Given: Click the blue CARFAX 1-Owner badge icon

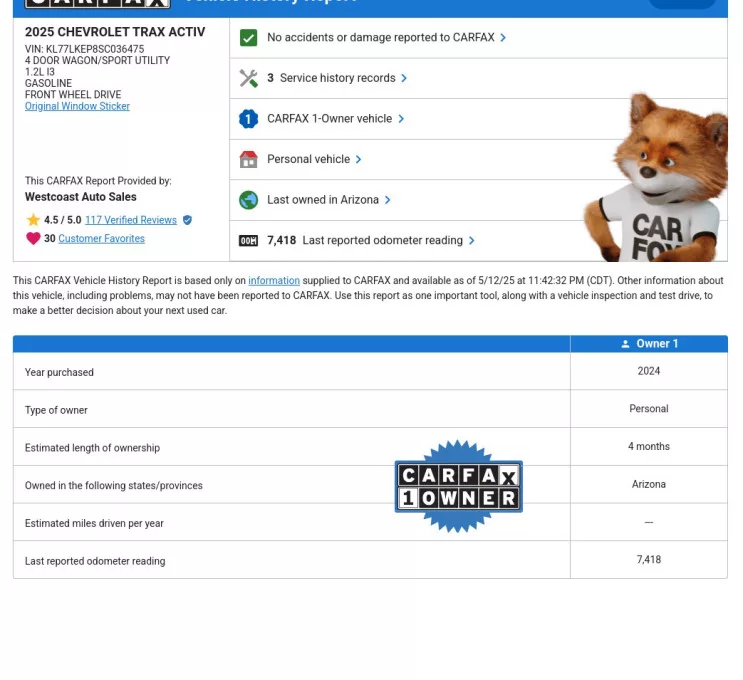Looking at the screenshot, I should (x=249, y=119).
